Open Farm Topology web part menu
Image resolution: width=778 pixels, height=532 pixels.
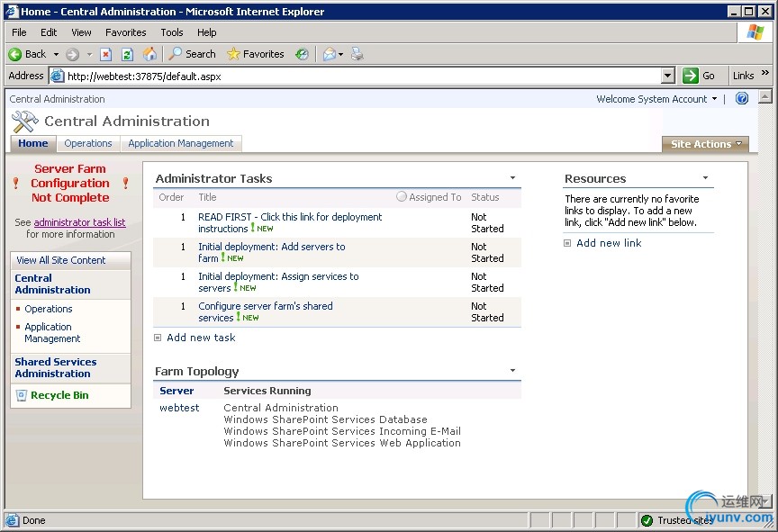[512, 370]
